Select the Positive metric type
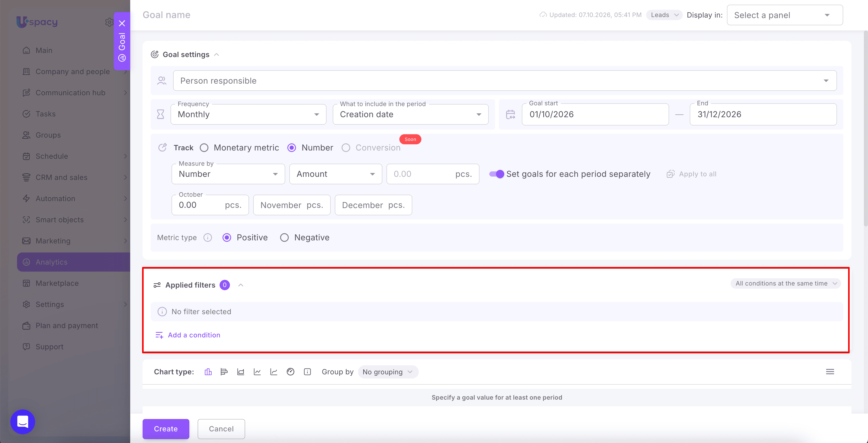Viewport: 868px width, 443px height. point(227,238)
